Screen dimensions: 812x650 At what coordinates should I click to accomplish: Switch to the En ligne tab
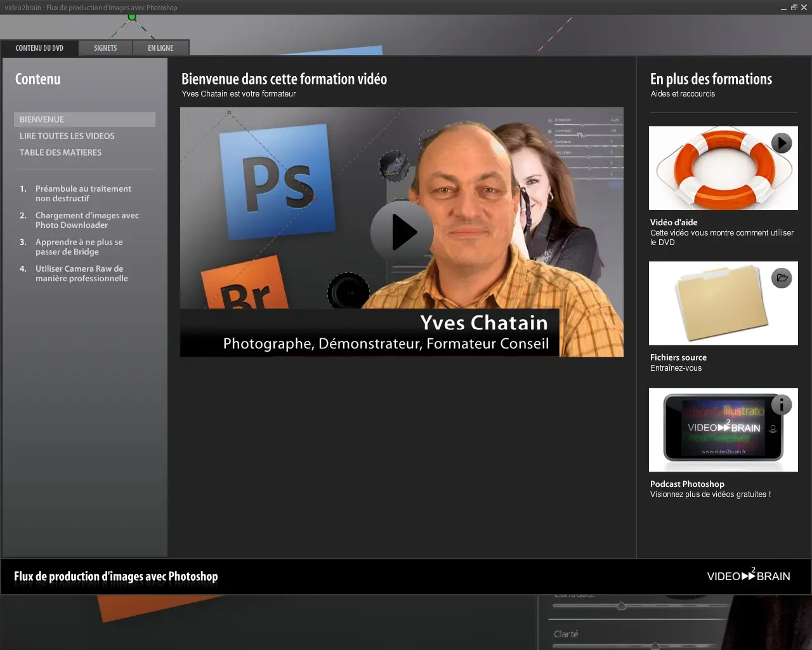pos(160,48)
